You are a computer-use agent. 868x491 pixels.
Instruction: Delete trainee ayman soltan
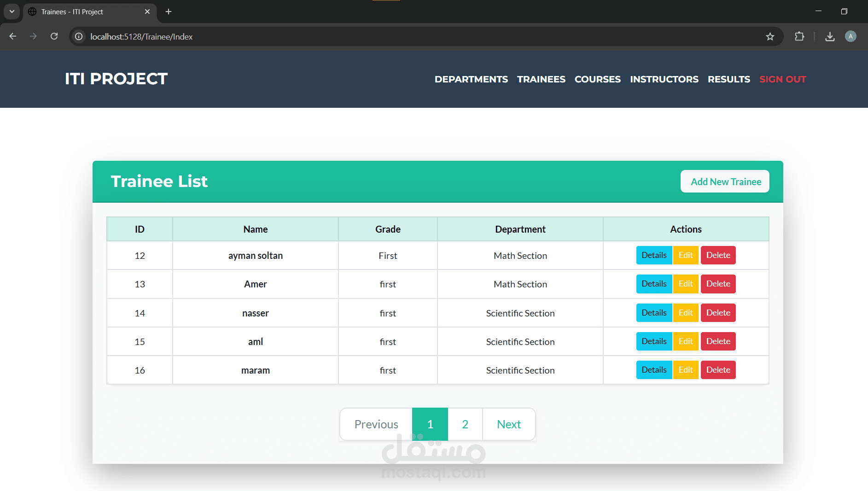pos(718,255)
